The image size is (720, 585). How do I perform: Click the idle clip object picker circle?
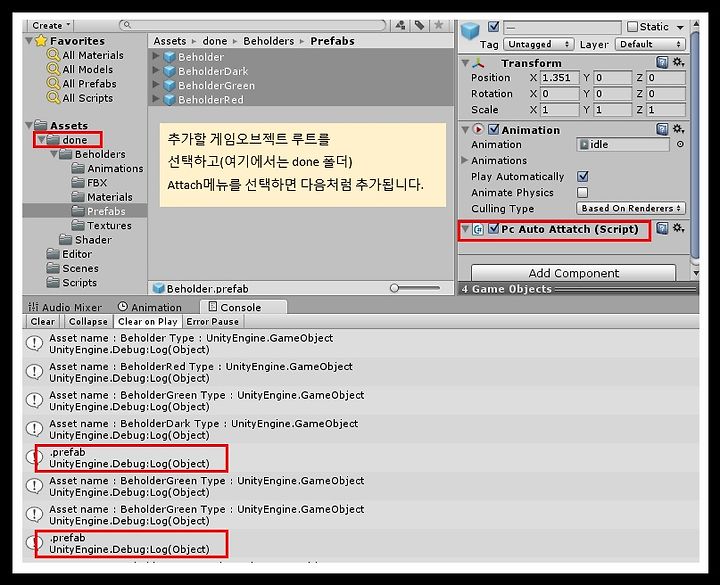click(x=680, y=144)
